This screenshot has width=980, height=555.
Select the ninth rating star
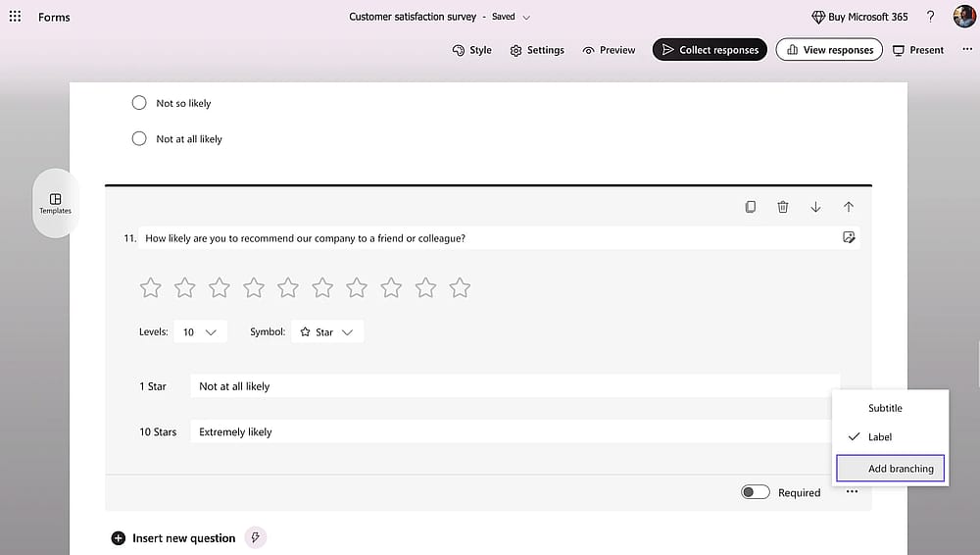(425, 288)
